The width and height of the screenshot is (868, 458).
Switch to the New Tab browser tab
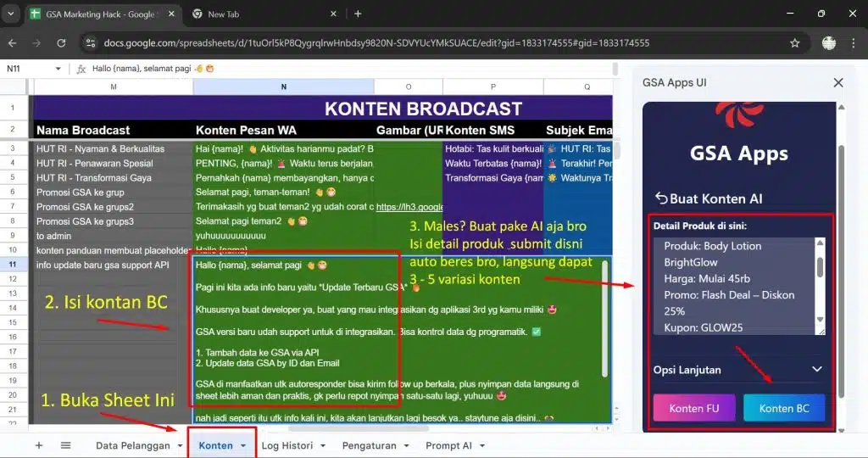(x=264, y=14)
